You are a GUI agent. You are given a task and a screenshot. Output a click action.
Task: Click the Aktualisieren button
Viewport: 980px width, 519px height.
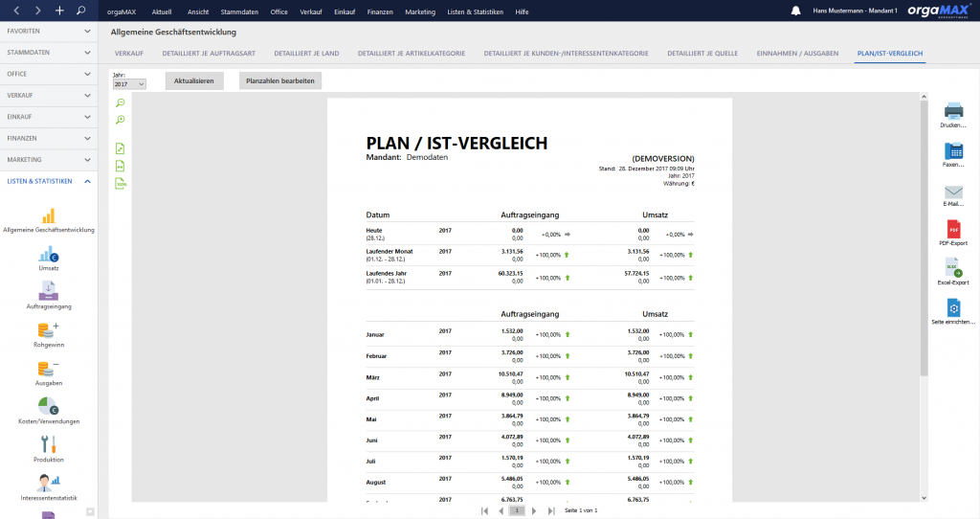click(x=193, y=81)
